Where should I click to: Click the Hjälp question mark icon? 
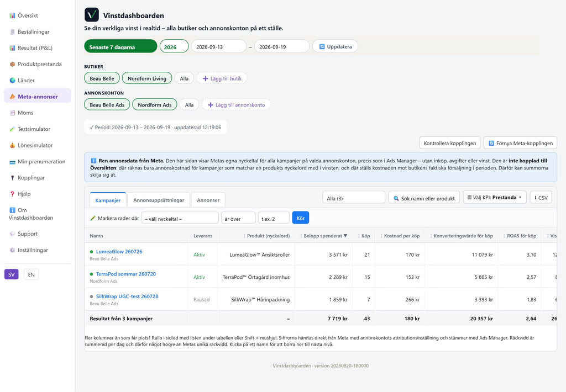point(12,194)
